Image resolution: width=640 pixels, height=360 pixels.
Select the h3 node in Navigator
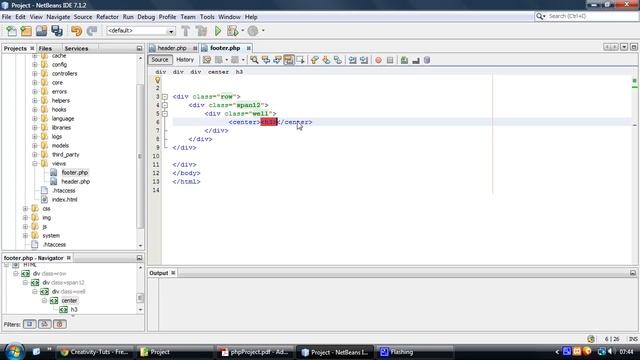coord(74,309)
